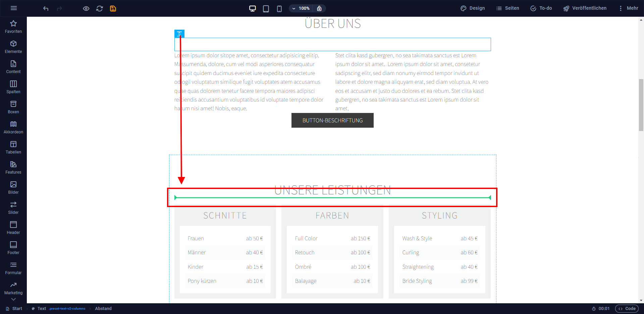
Task: Save the page with the orange save icon
Action: click(x=113, y=8)
